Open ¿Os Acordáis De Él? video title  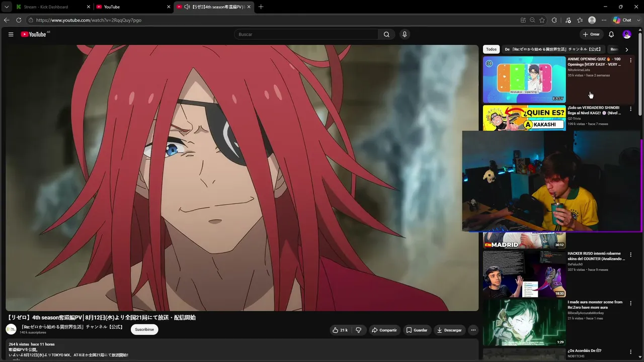tap(585, 350)
